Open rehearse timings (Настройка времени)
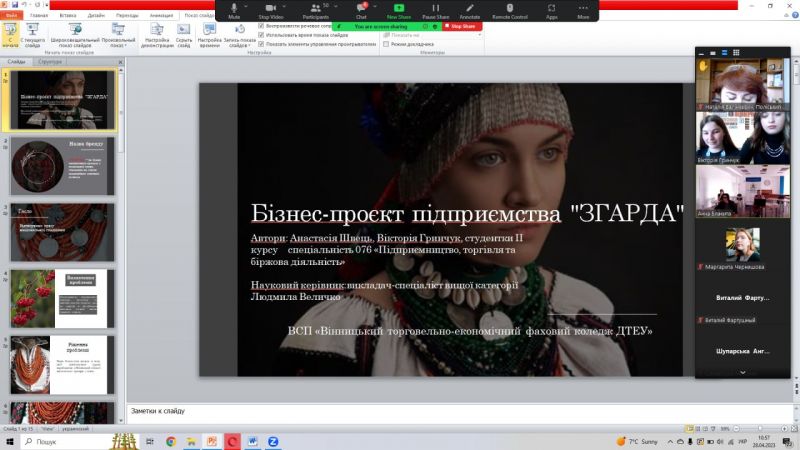Viewport: 800px width, 450px height. pos(209,35)
